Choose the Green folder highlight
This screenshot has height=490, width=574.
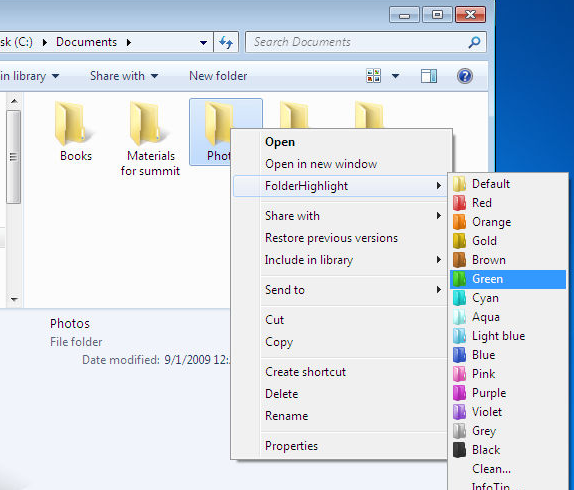(x=507, y=279)
